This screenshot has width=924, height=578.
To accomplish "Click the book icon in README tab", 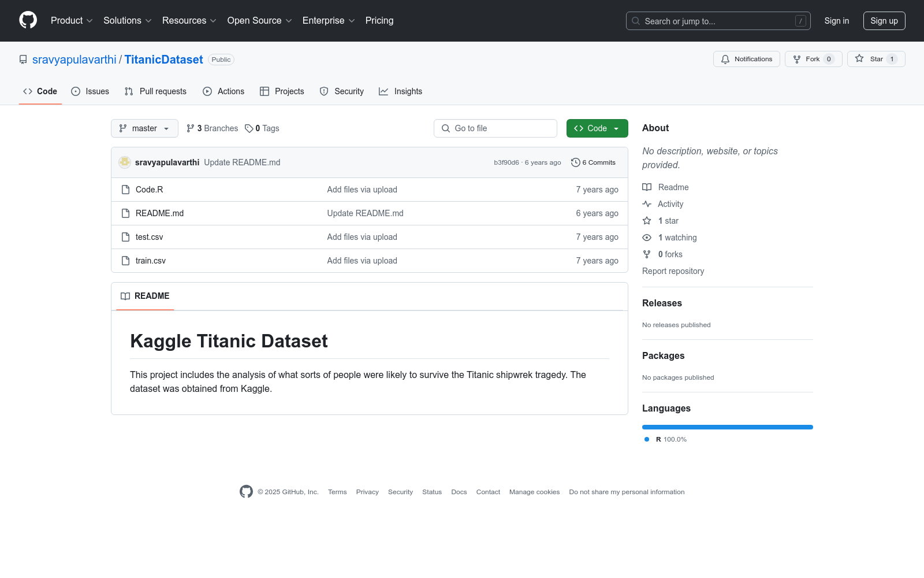I will pos(125,296).
